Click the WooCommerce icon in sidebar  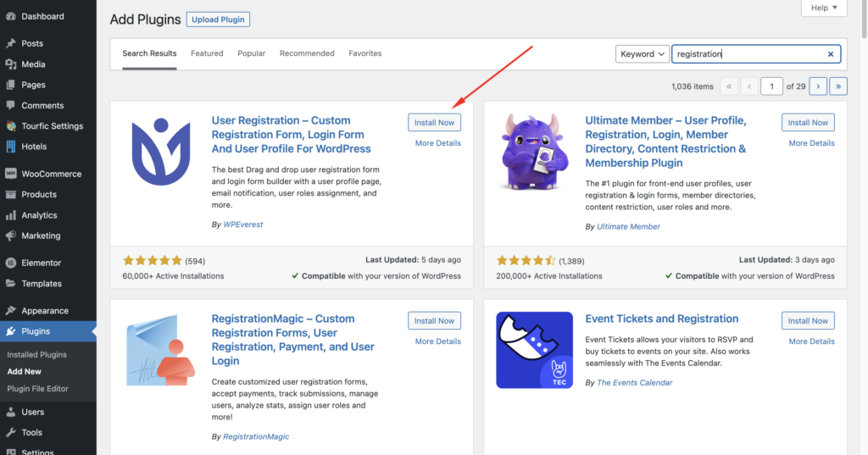(10, 174)
